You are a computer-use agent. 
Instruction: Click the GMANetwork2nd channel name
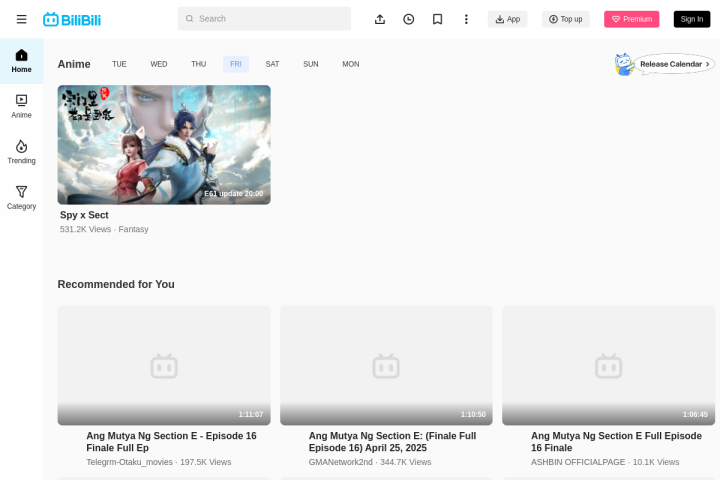[340, 462]
